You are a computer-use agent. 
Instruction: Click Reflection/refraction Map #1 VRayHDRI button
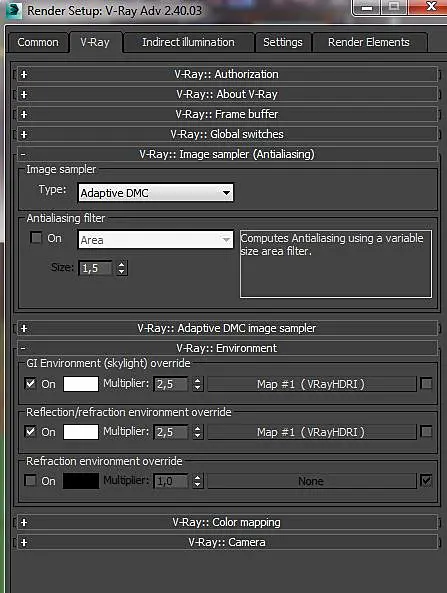pos(312,432)
